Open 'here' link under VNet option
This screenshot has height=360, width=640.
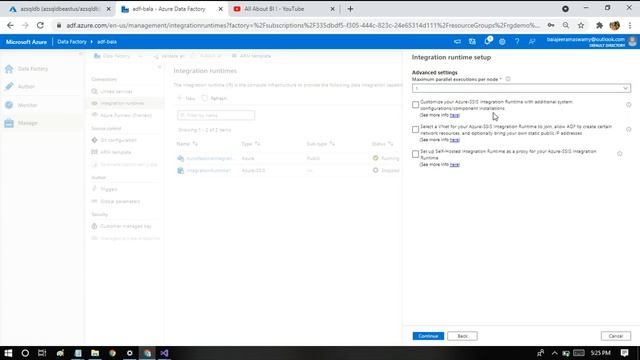(454, 140)
